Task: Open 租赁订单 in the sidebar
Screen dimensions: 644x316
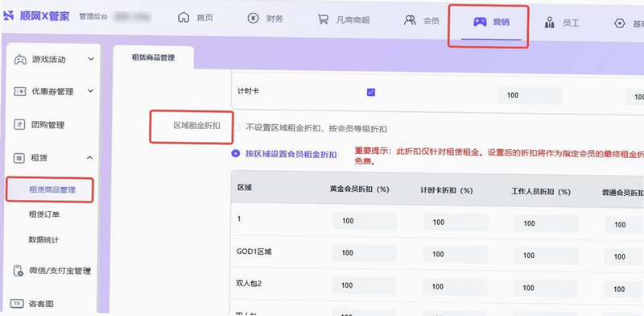Action: pos(44,214)
